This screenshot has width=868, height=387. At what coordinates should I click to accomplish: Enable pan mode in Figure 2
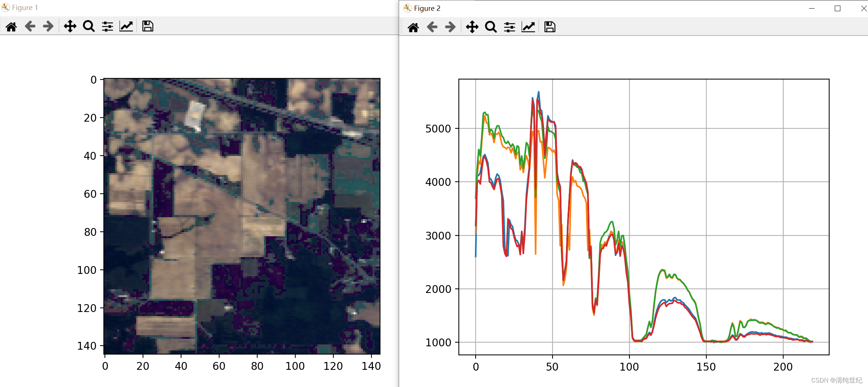point(472,27)
